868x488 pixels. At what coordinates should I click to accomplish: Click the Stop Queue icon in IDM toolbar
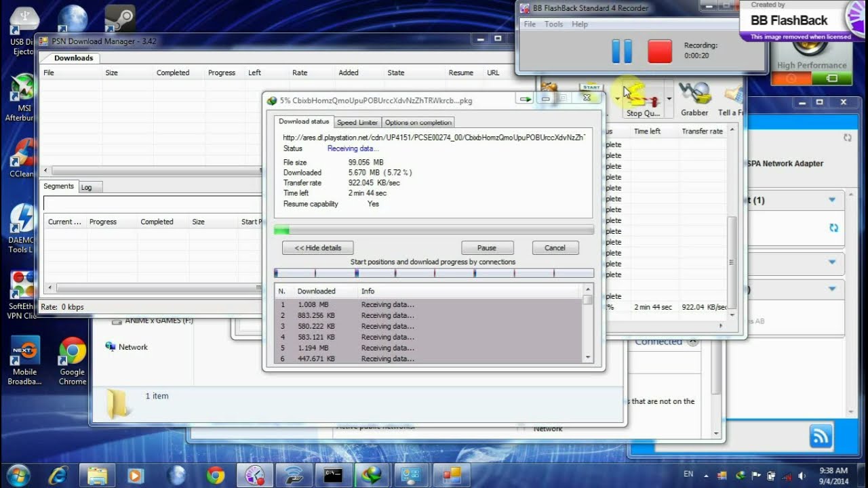click(x=643, y=100)
